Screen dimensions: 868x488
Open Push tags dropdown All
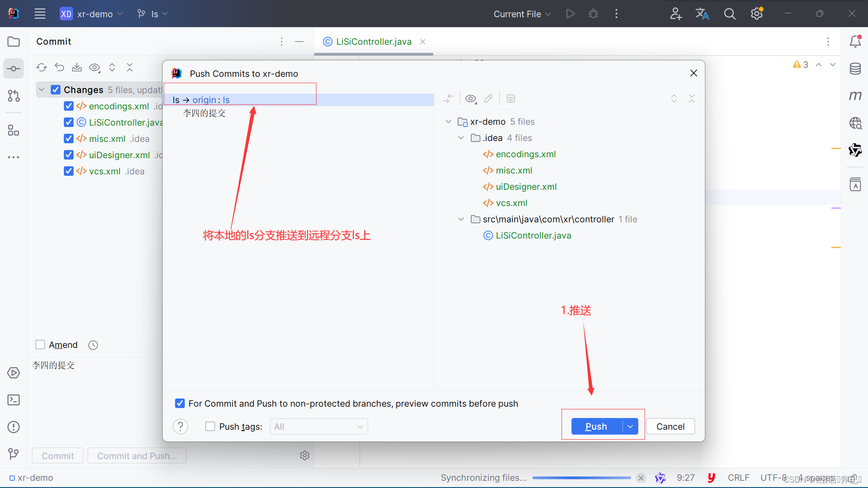[x=318, y=426]
